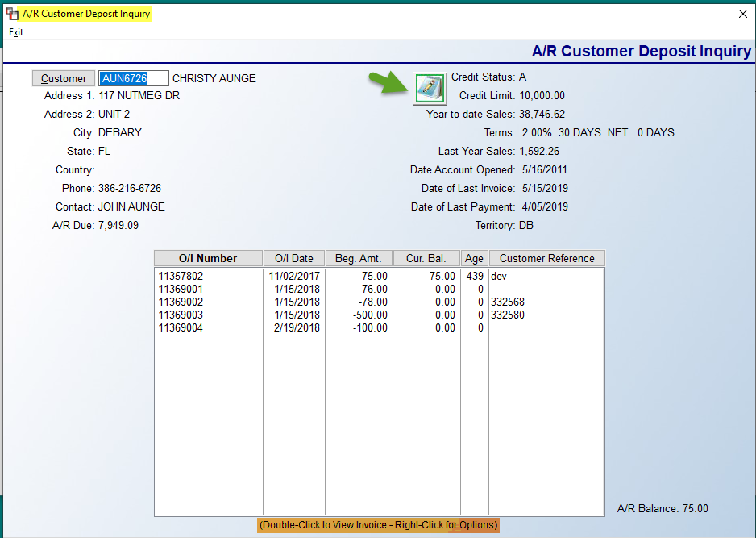This screenshot has width=756, height=538.
Task: Click the Customer lookup button
Action: coord(64,78)
